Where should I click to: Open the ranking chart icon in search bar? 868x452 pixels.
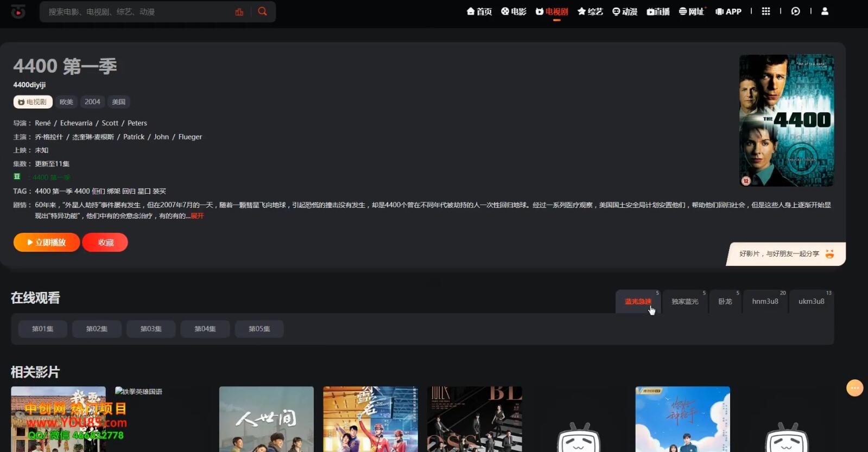(x=239, y=12)
